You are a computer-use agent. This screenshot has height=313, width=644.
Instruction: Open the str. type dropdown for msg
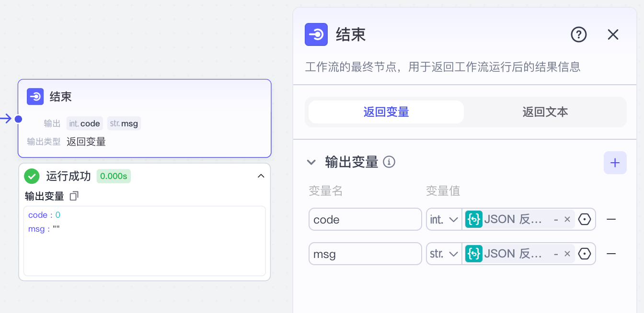tap(443, 254)
